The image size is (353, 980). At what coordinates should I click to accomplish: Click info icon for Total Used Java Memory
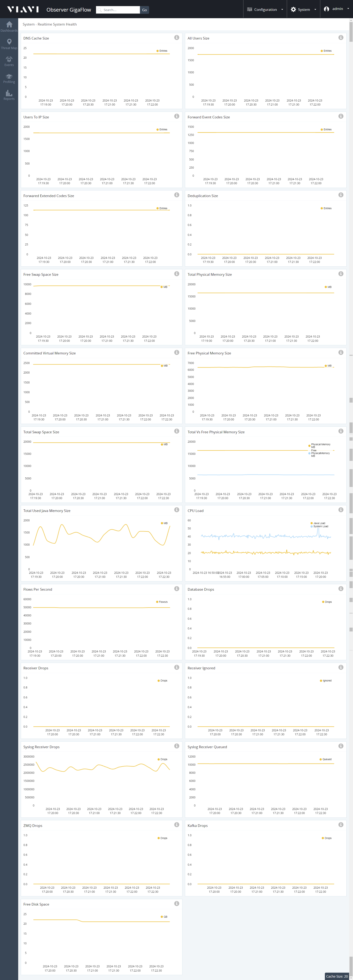(176, 510)
